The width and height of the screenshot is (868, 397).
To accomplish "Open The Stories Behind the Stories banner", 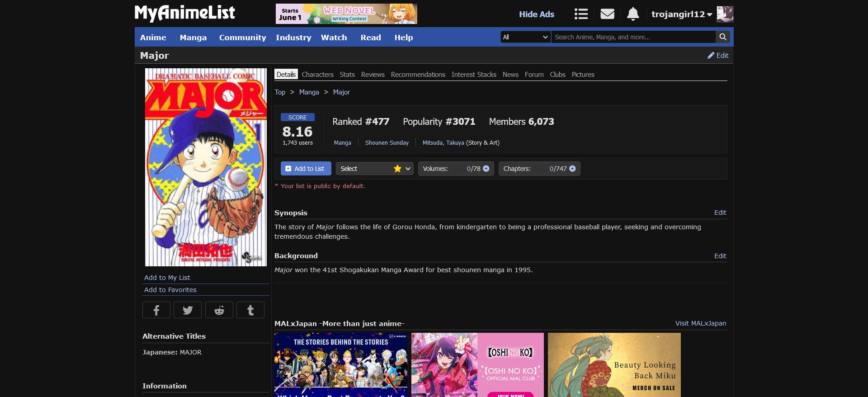I will (341, 365).
